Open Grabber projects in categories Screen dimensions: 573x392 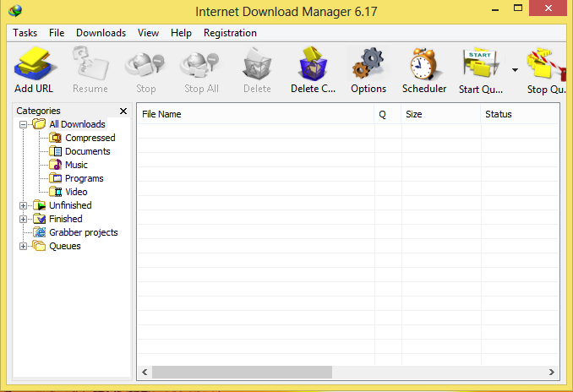(84, 232)
